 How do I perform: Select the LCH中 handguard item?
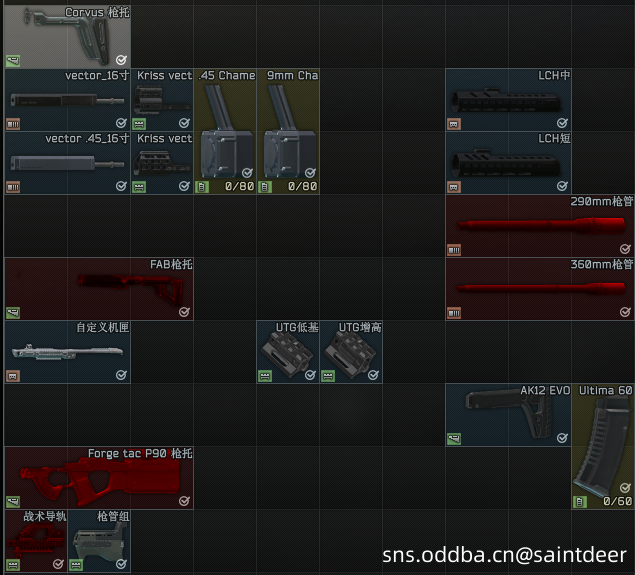(x=509, y=100)
